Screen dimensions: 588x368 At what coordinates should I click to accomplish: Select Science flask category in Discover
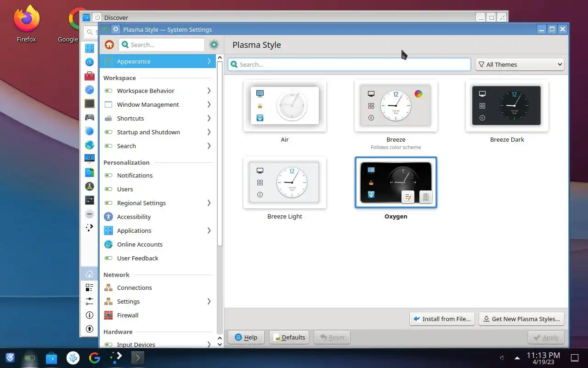[x=90, y=186]
